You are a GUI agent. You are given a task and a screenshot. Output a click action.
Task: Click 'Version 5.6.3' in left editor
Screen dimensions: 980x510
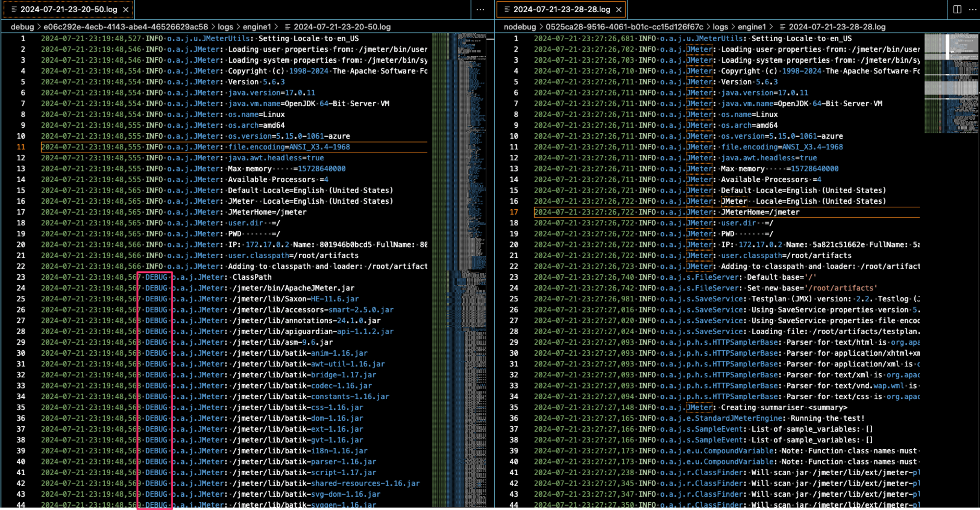[256, 82]
